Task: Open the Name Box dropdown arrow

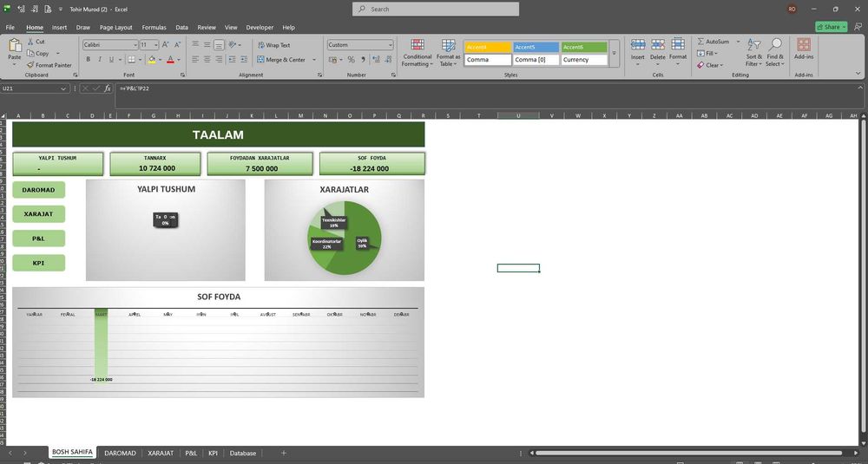Action: pyautogui.click(x=63, y=88)
